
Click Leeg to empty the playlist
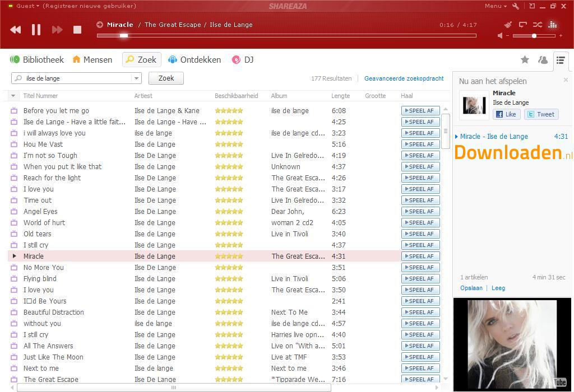click(x=498, y=288)
